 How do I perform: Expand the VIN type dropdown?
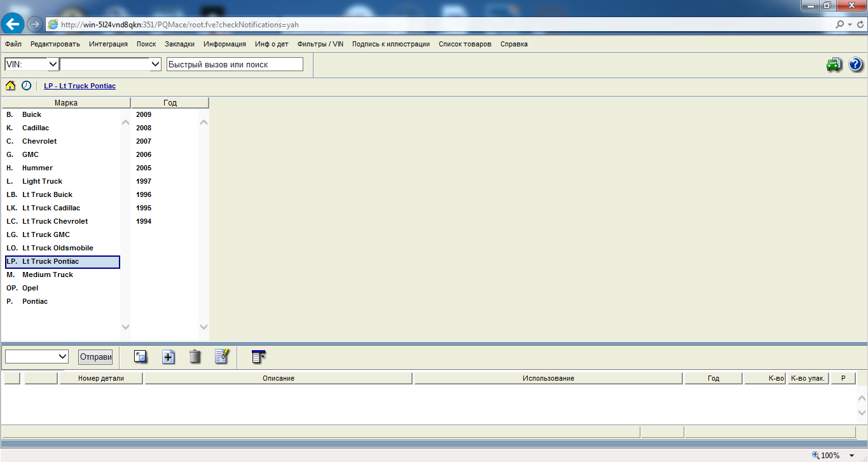[x=53, y=64]
